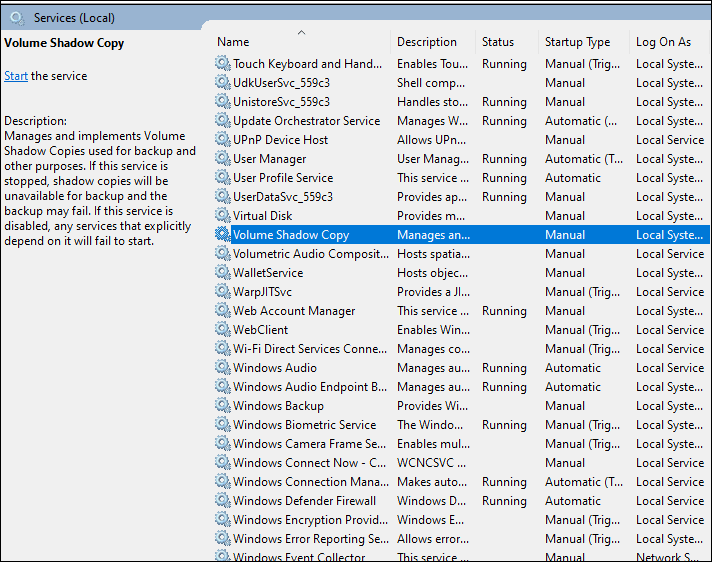Click the Description column header
The image size is (712, 562).
(x=427, y=42)
